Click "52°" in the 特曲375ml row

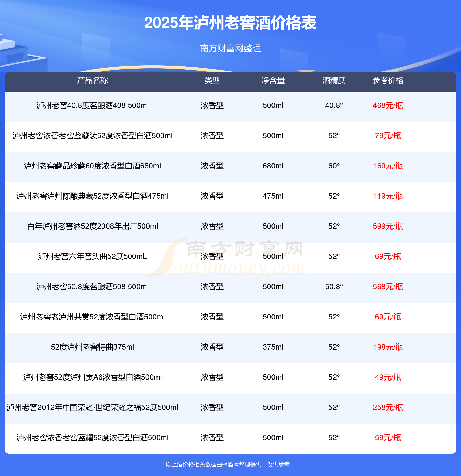point(334,347)
